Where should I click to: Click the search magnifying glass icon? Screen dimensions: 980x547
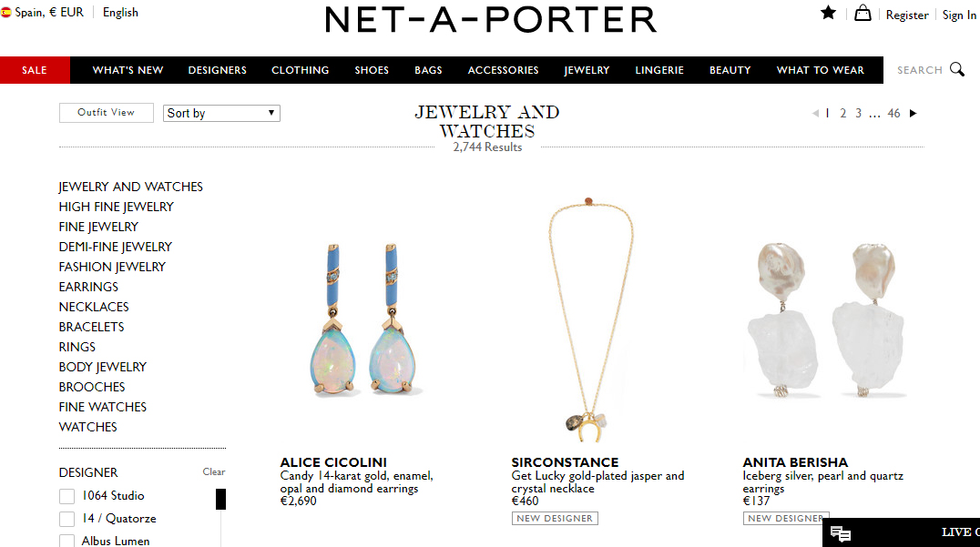pyautogui.click(x=957, y=69)
